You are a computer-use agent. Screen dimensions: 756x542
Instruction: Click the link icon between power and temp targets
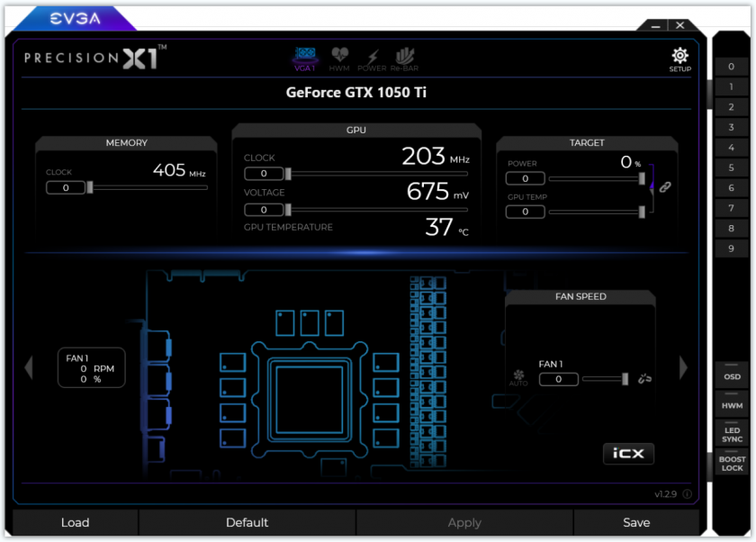pos(665,187)
